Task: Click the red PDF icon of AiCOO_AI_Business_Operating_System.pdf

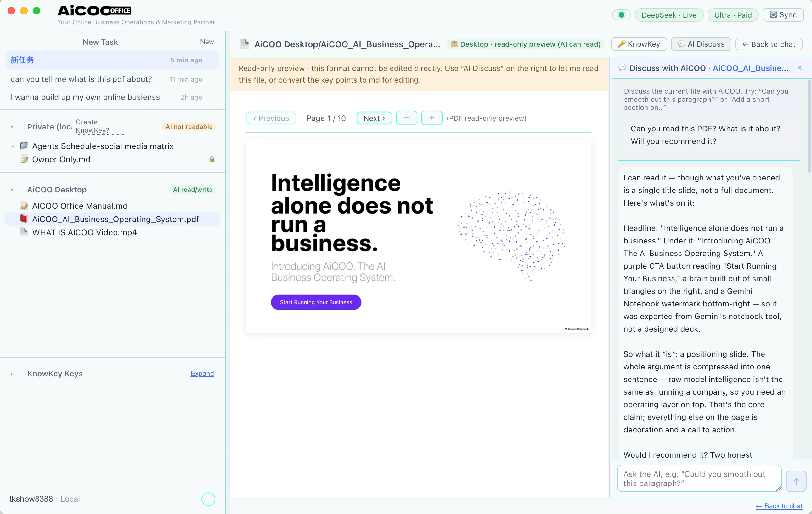Action: tap(24, 219)
